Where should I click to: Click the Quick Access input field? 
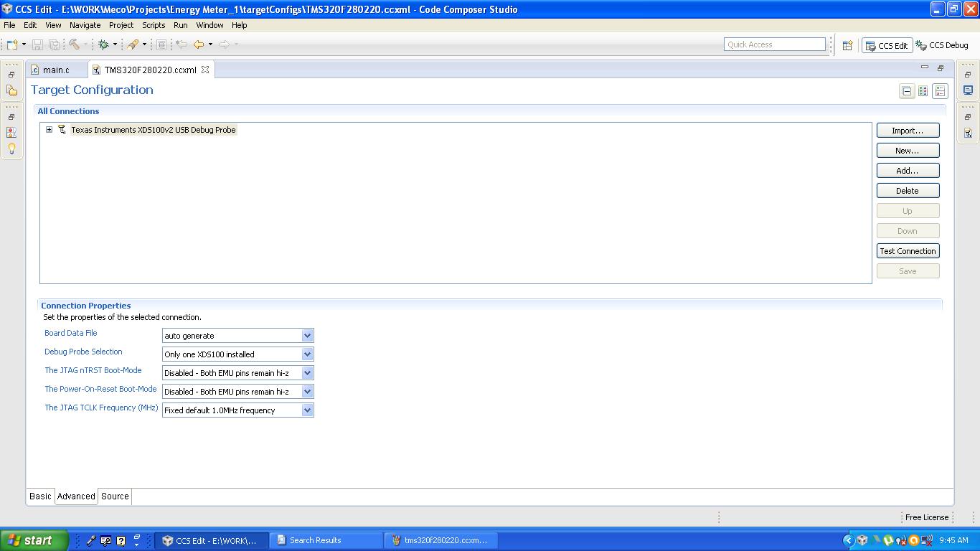[x=775, y=44]
